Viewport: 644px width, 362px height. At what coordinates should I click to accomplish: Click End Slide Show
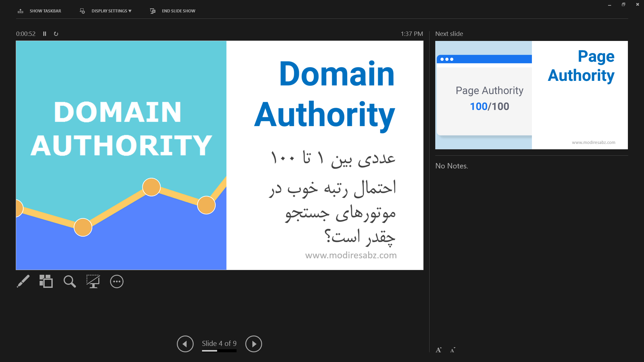coord(172,11)
